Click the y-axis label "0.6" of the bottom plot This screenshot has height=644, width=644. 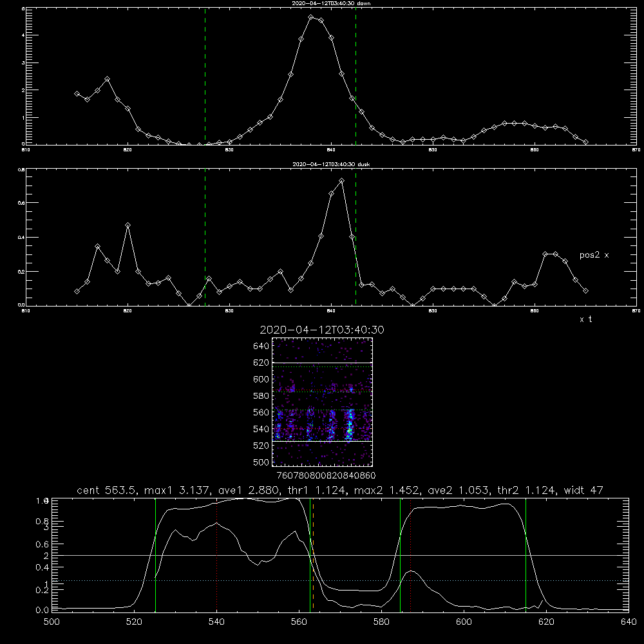[x=43, y=544]
